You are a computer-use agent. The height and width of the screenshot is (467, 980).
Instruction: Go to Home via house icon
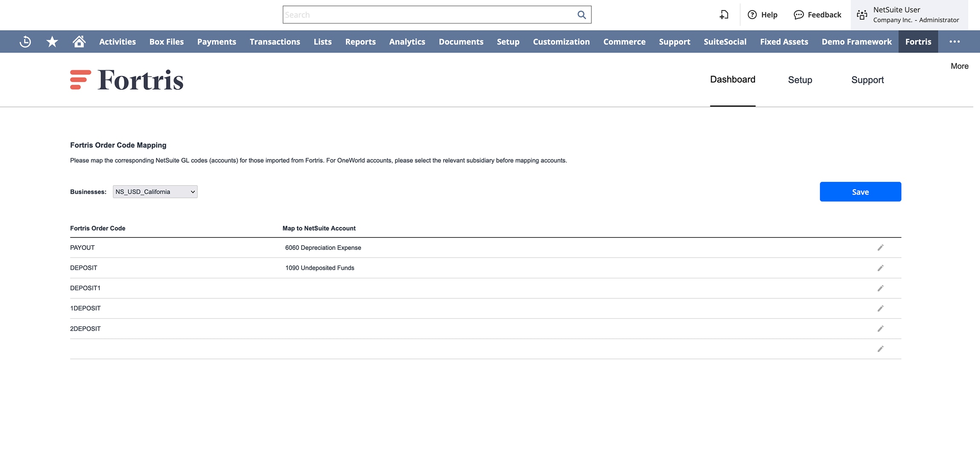click(79, 42)
